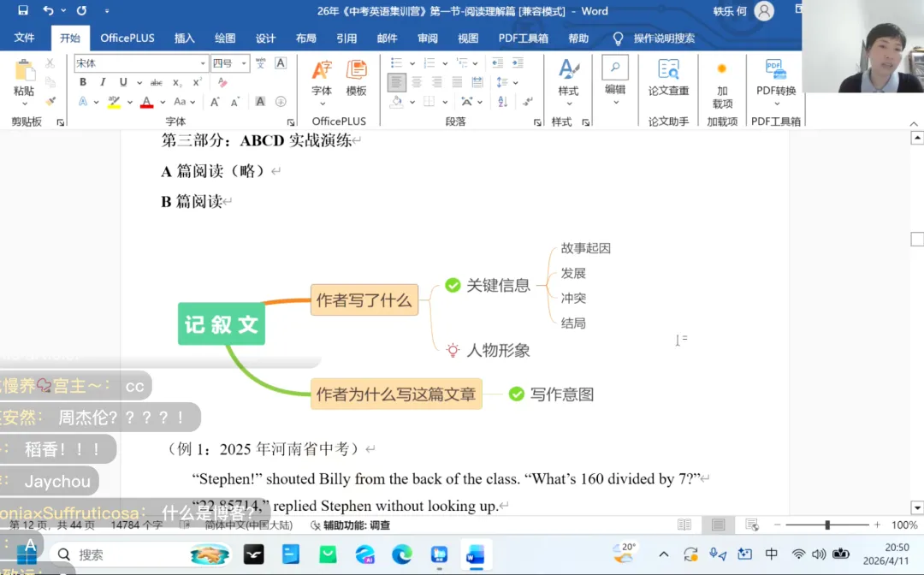Apply bold formatting with the B icon
924x575 pixels.
point(81,81)
